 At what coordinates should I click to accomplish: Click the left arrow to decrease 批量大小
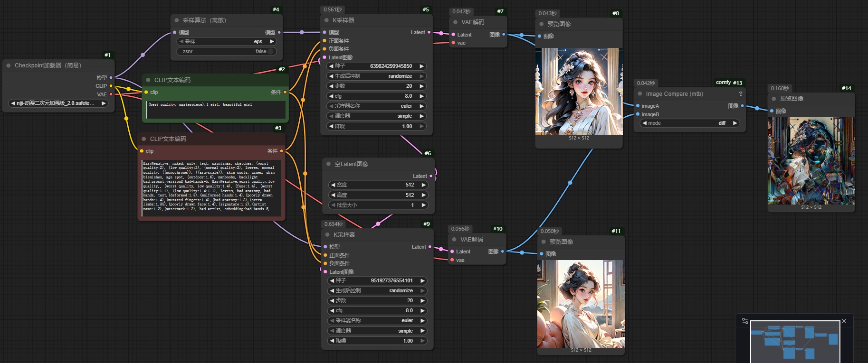tap(333, 205)
